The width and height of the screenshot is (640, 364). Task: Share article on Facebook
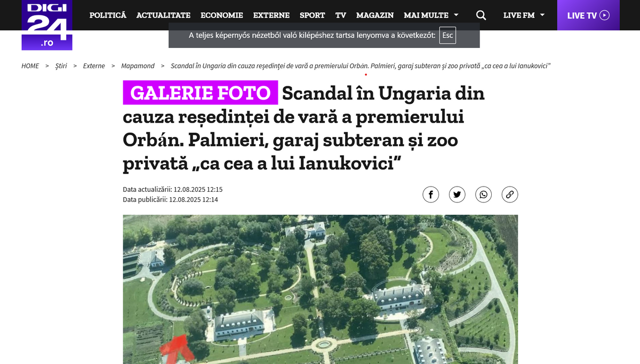point(430,195)
